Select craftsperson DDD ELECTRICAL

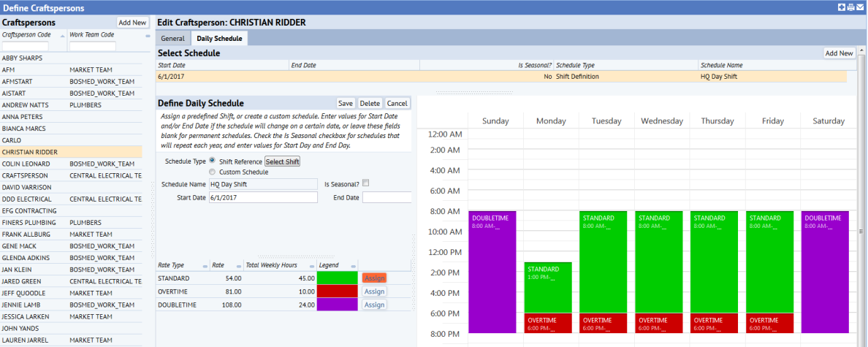click(71, 199)
